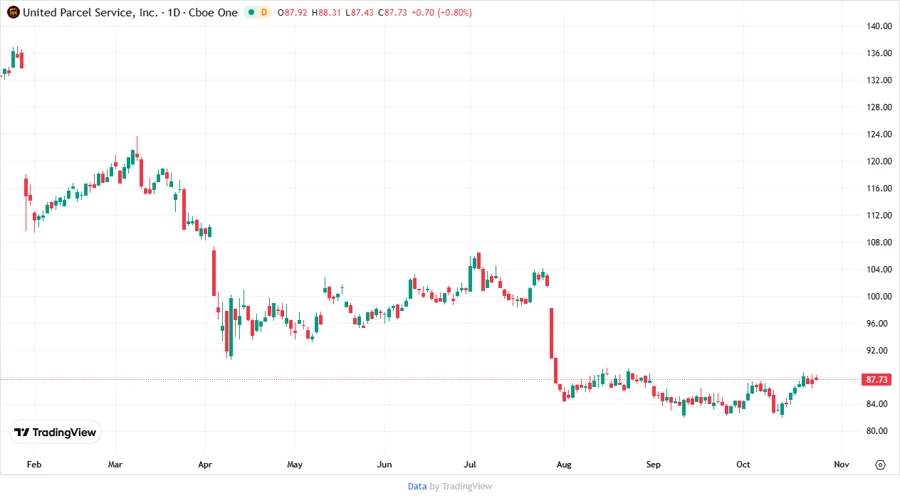Click the Aug label on time axis
This screenshot has height=498, width=900.
[564, 464]
